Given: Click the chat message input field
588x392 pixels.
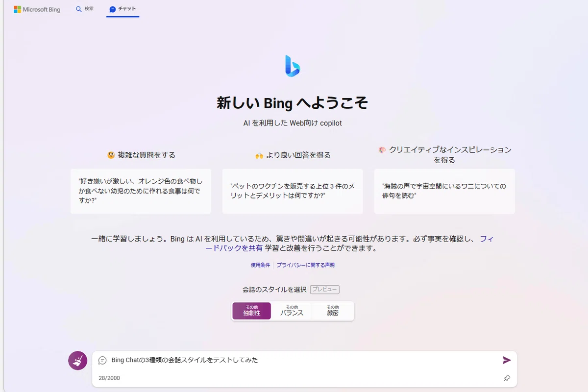Looking at the screenshot, I should pos(304,360).
